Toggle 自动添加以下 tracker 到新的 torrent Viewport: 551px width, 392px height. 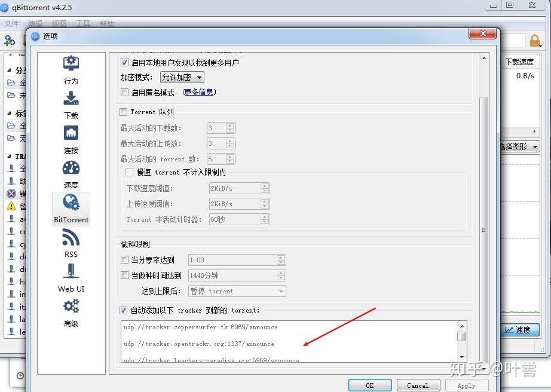coord(123,310)
